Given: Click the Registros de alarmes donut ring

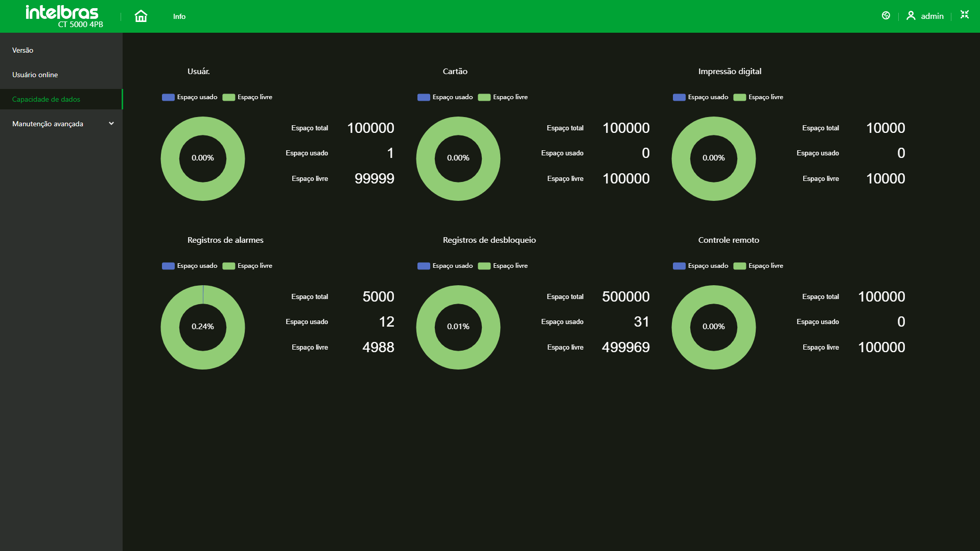Looking at the screenshot, I should [170, 327].
